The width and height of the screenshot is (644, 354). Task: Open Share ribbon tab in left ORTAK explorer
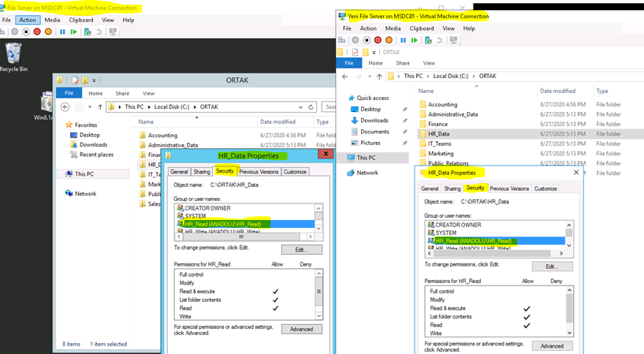point(122,94)
